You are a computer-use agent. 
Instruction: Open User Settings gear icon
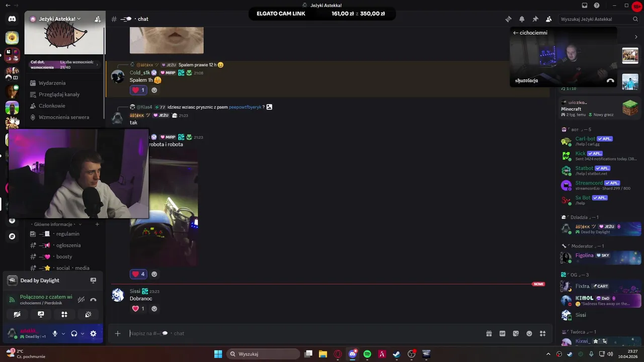click(93, 333)
